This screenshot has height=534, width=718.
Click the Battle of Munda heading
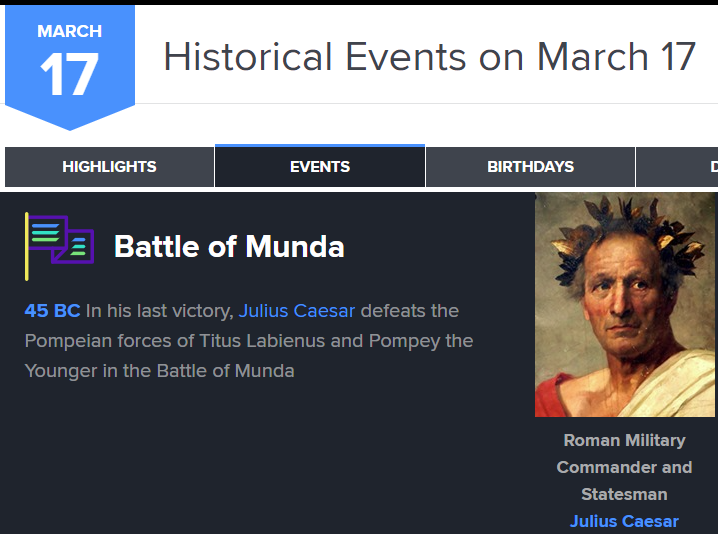click(229, 247)
